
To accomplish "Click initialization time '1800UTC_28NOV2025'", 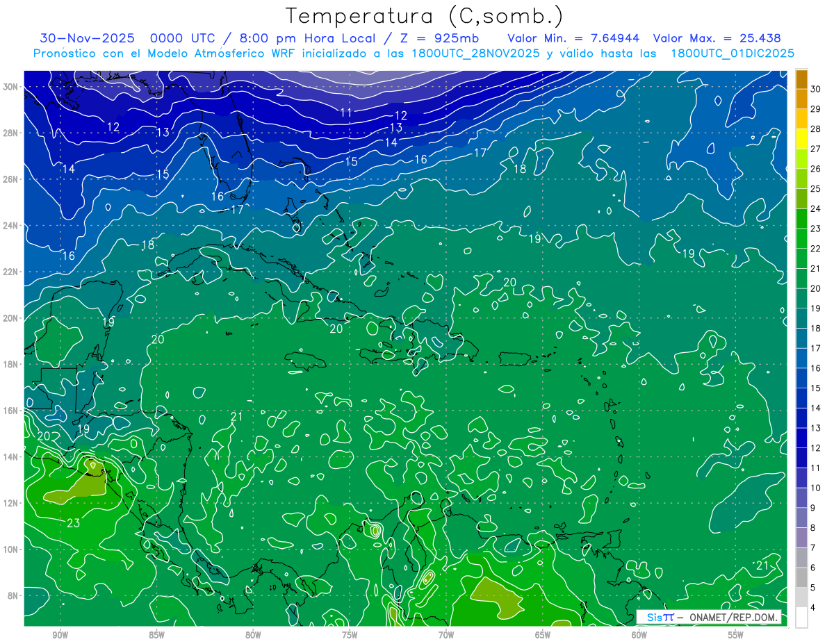I will pos(475,53).
